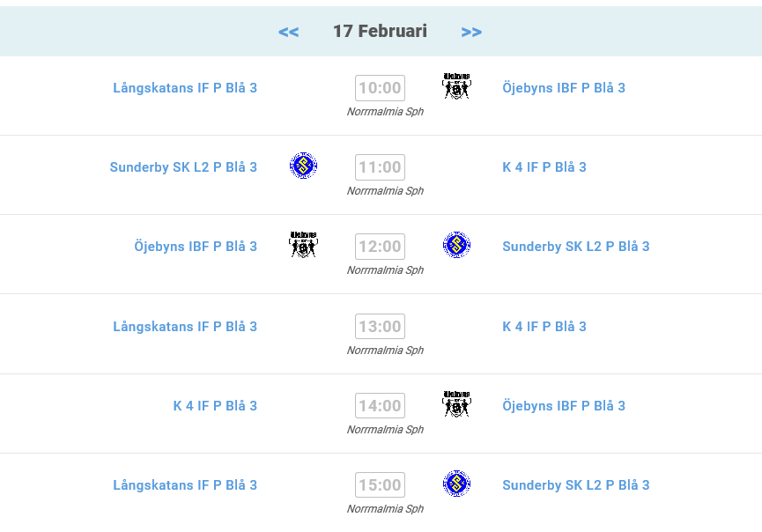Open the 13:00 match time box

pos(380,327)
